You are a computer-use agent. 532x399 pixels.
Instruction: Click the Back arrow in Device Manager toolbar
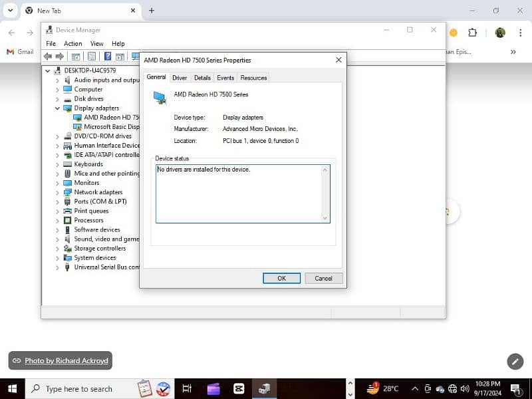click(48, 57)
